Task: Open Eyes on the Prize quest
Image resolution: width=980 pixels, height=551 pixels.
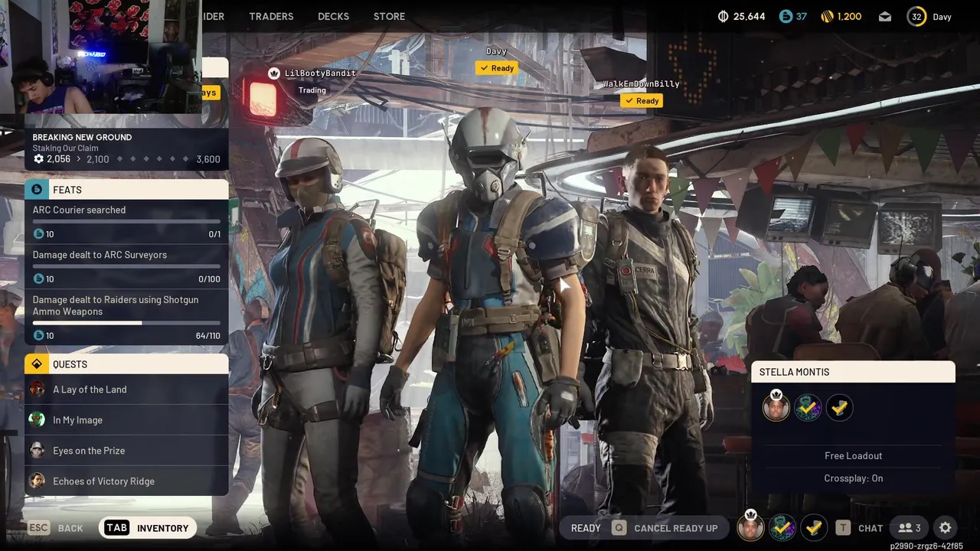Action: coord(126,450)
